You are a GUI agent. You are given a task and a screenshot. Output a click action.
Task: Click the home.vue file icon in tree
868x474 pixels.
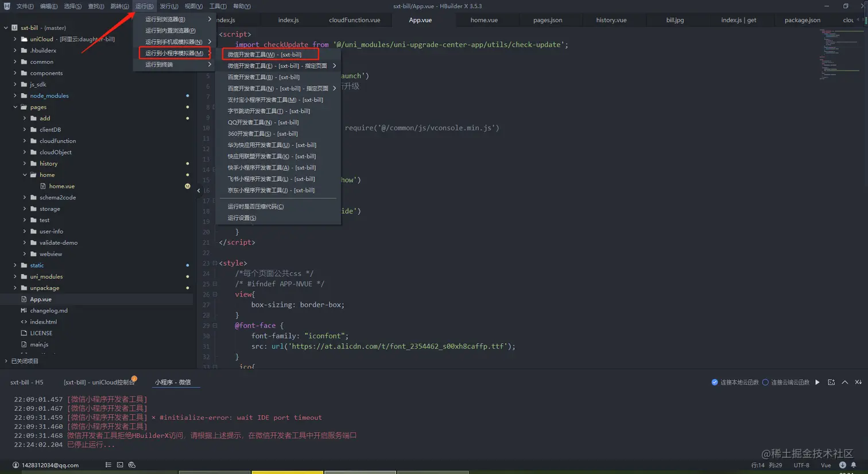(x=43, y=186)
